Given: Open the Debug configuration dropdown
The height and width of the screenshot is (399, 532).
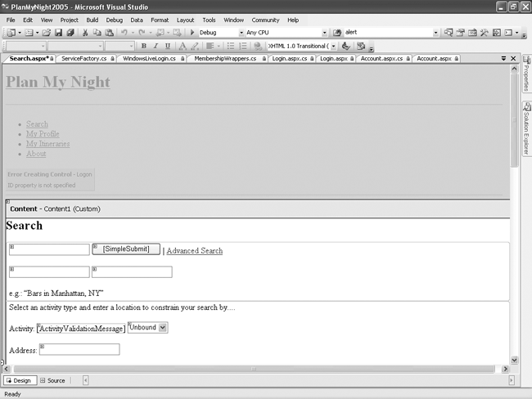Looking at the screenshot, I should [x=241, y=33].
